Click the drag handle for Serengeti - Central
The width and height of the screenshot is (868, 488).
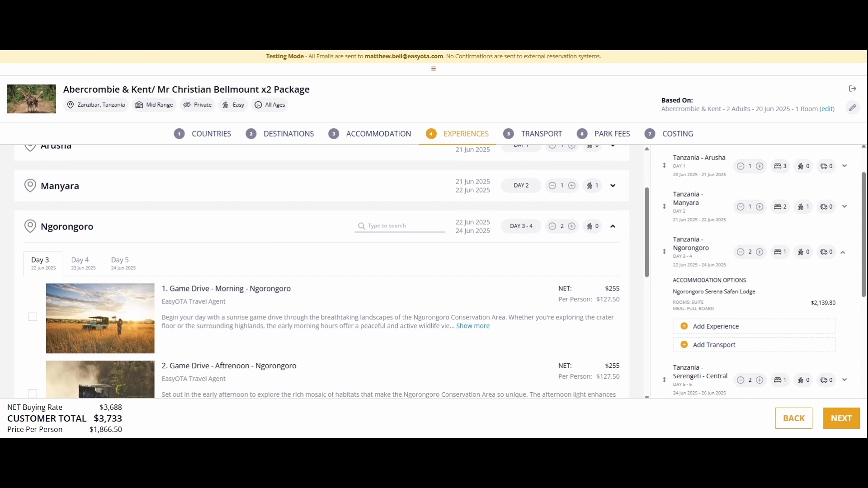[x=664, y=380]
